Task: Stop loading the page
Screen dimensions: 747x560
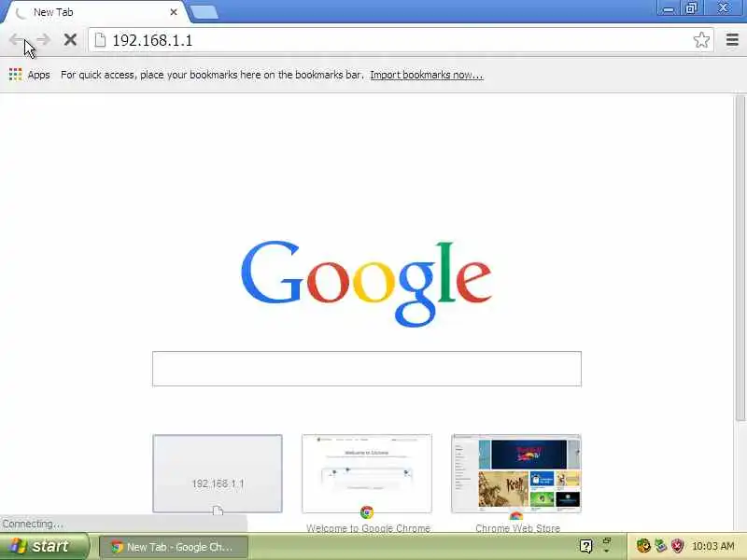Action: [70, 39]
